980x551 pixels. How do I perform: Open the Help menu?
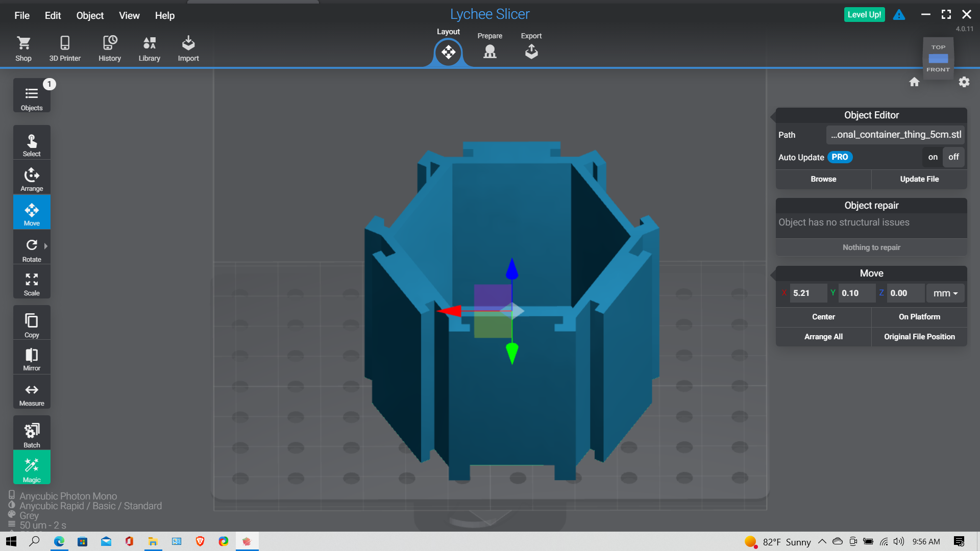click(165, 15)
